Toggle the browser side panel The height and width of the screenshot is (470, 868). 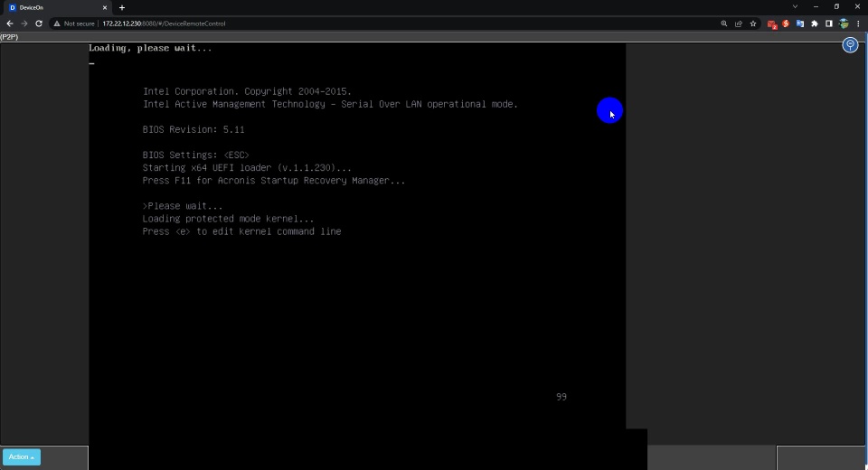point(829,23)
